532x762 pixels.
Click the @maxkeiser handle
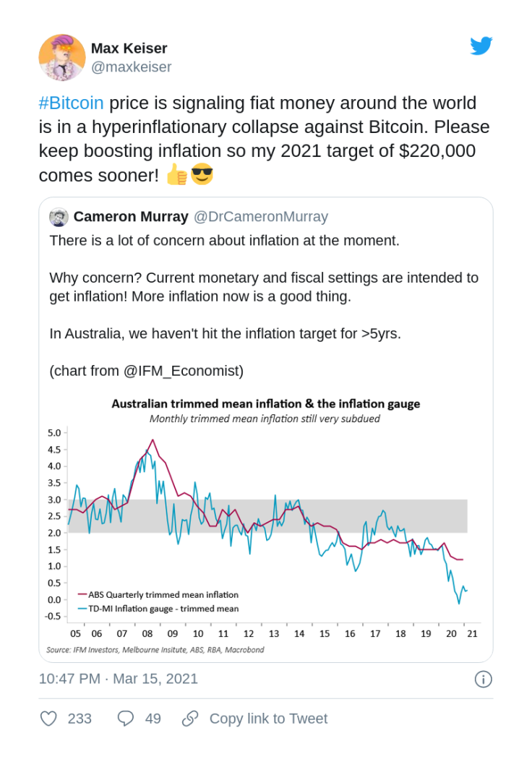[131, 67]
